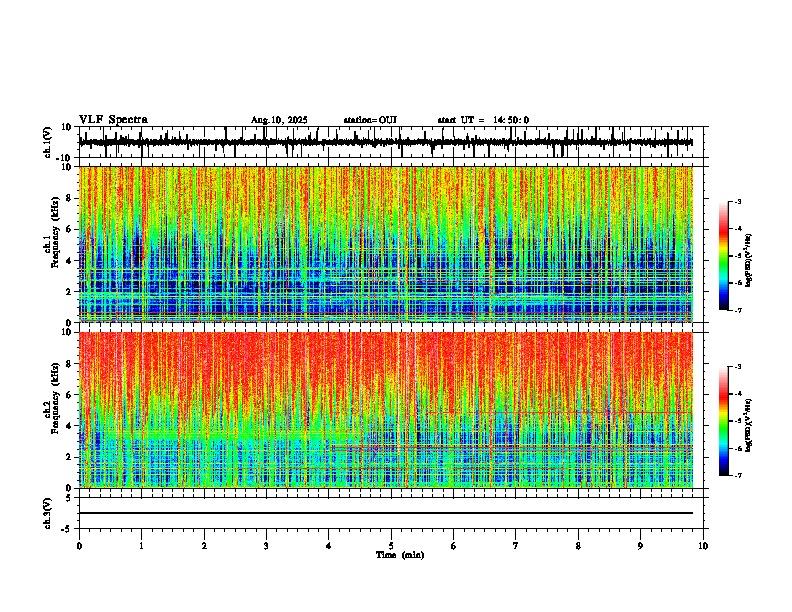Click the "VLF Spectra" title text
The height and width of the screenshot is (612, 792).
(113, 120)
